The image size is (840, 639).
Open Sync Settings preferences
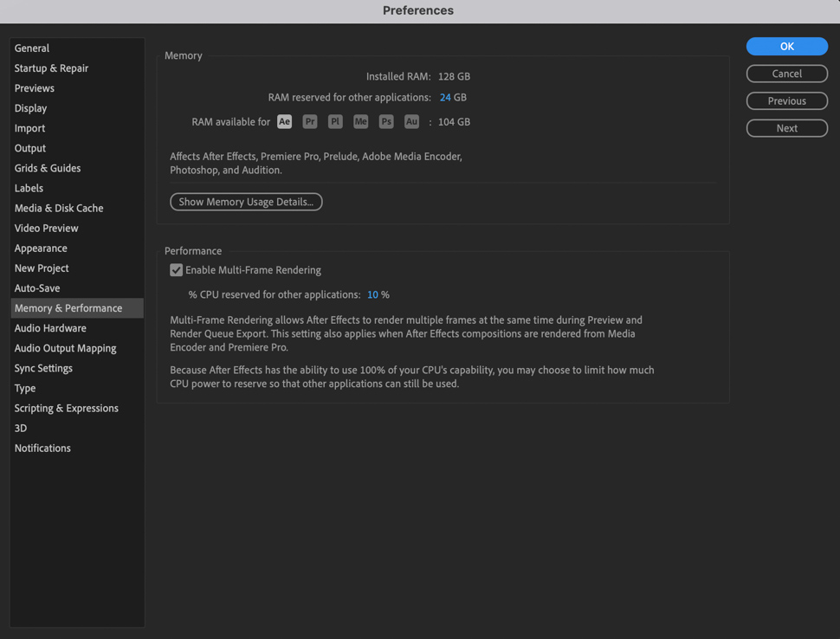tap(77, 368)
